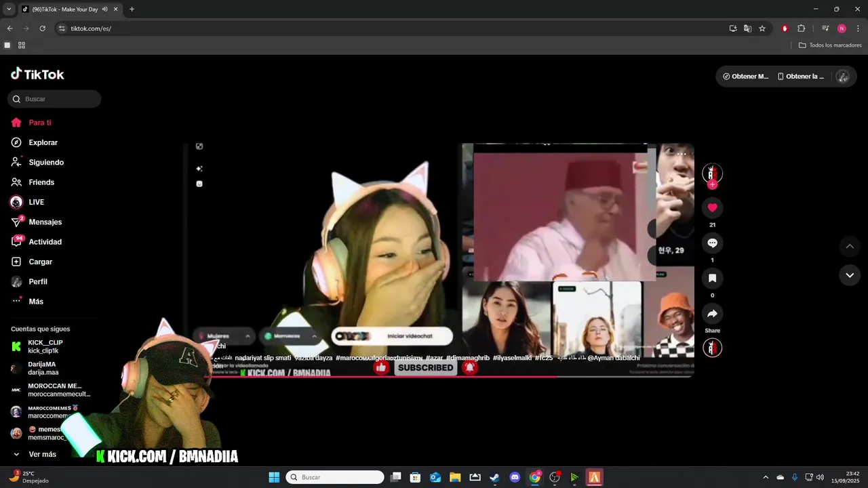Expand Ver más in followed accounts

[42, 454]
